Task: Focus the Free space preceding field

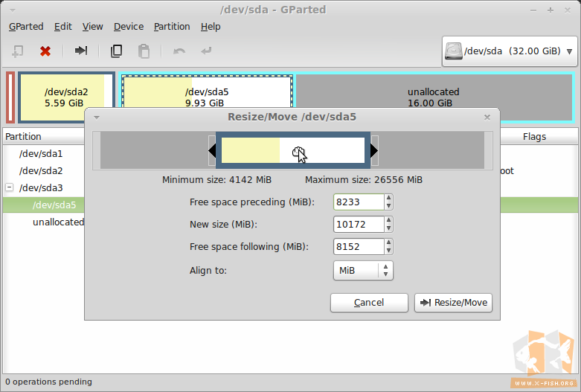Action: (x=359, y=202)
